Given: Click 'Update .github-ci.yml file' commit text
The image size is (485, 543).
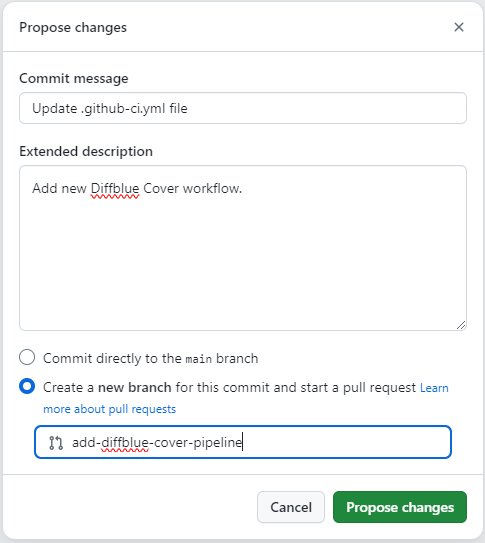Looking at the screenshot, I should pyautogui.click(x=110, y=108).
